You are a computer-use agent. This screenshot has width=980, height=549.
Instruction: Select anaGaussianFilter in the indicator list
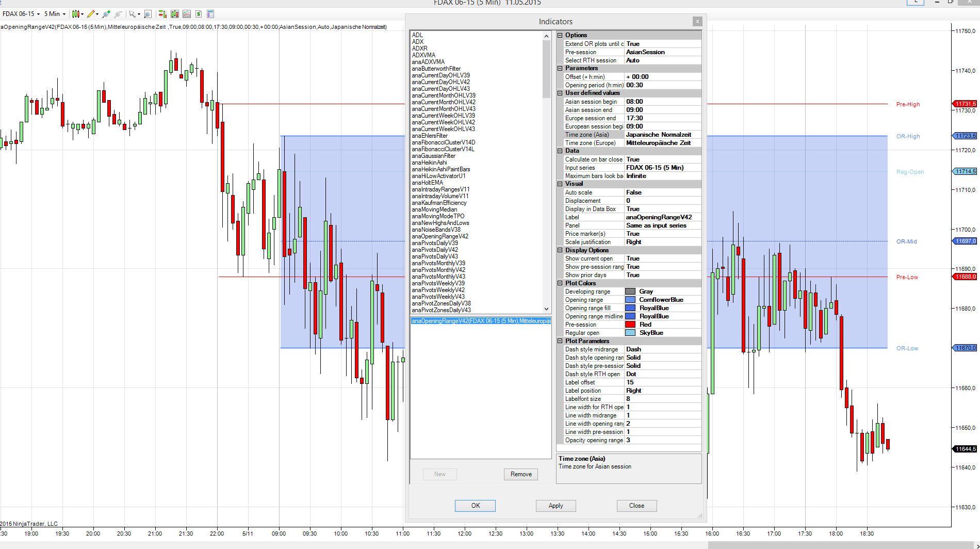433,156
